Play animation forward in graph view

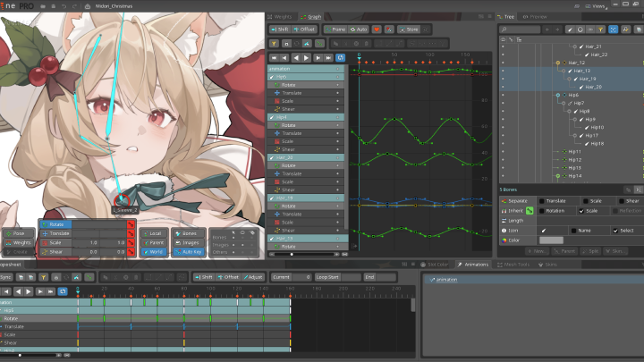[307, 58]
